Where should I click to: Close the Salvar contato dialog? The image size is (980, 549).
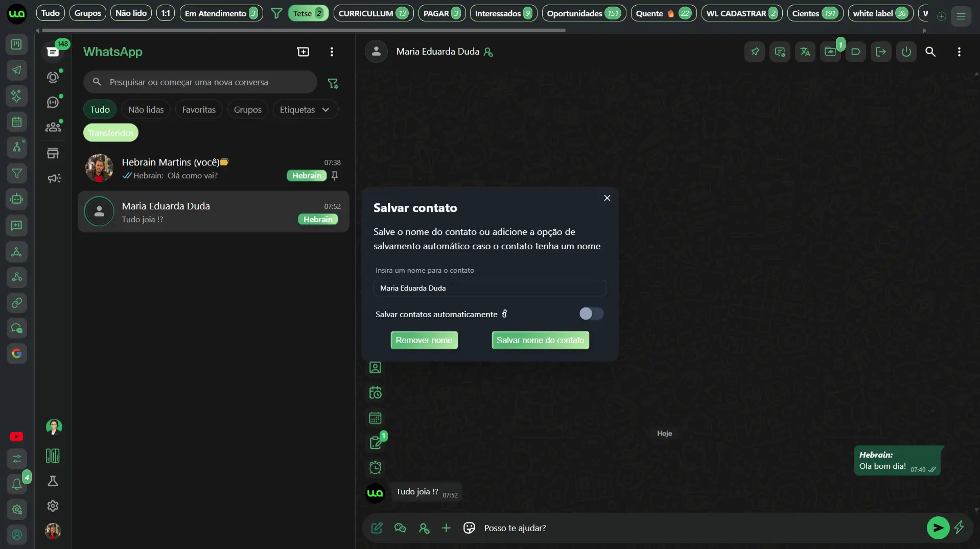coord(607,198)
